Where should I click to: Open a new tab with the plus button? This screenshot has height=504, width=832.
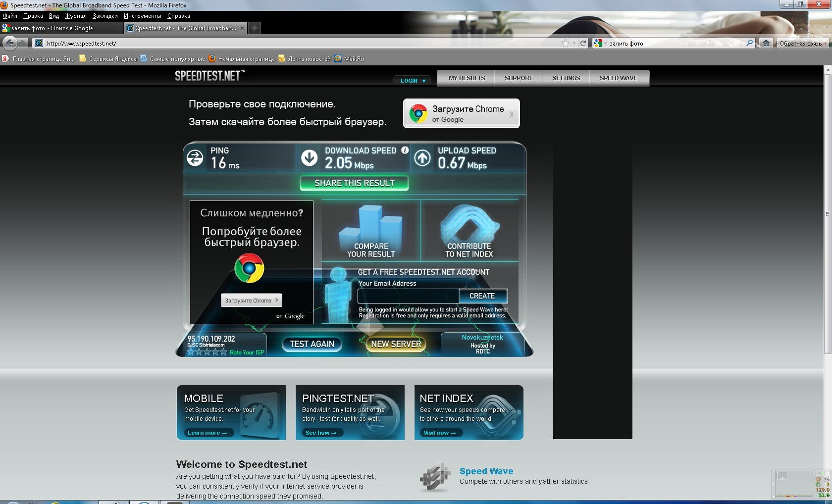click(254, 28)
